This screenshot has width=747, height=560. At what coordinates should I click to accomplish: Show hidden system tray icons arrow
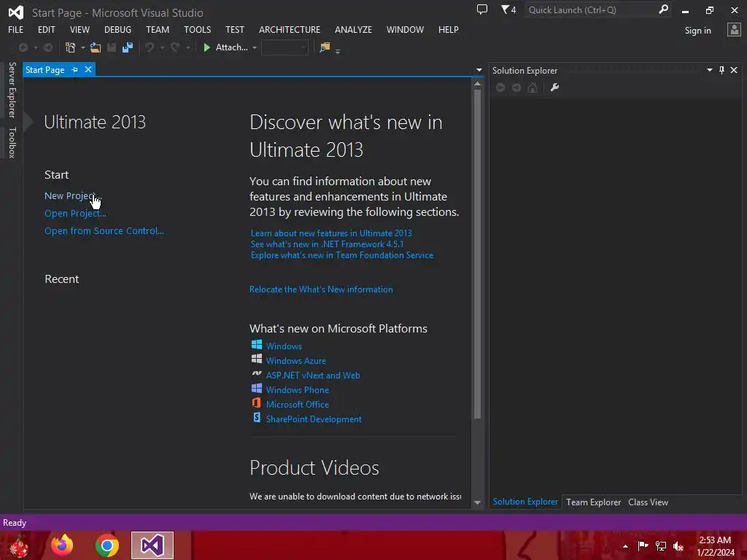[x=625, y=546]
